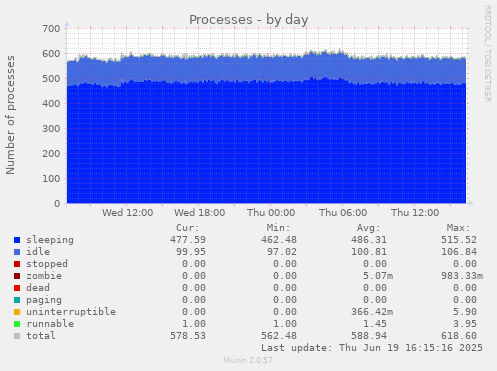Click the 'Number of processes' axis label
Image resolution: width=497 pixels, height=371 pixels.
pos(10,115)
